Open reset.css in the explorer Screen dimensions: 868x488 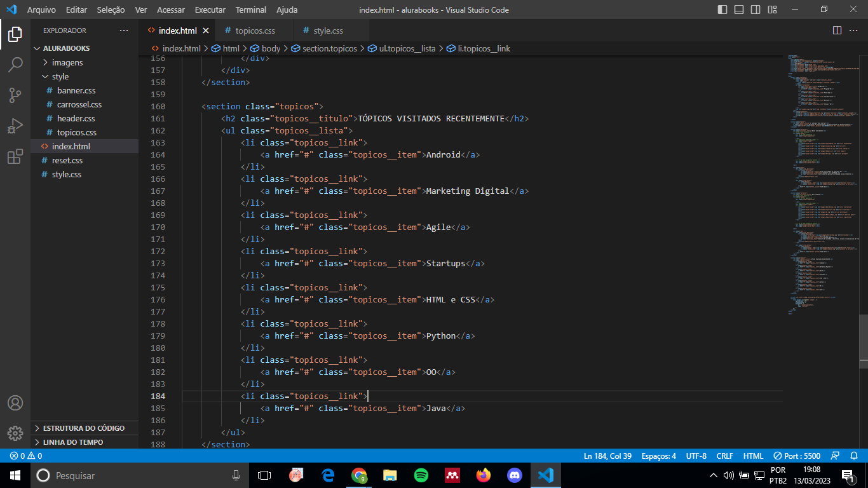(x=85, y=160)
